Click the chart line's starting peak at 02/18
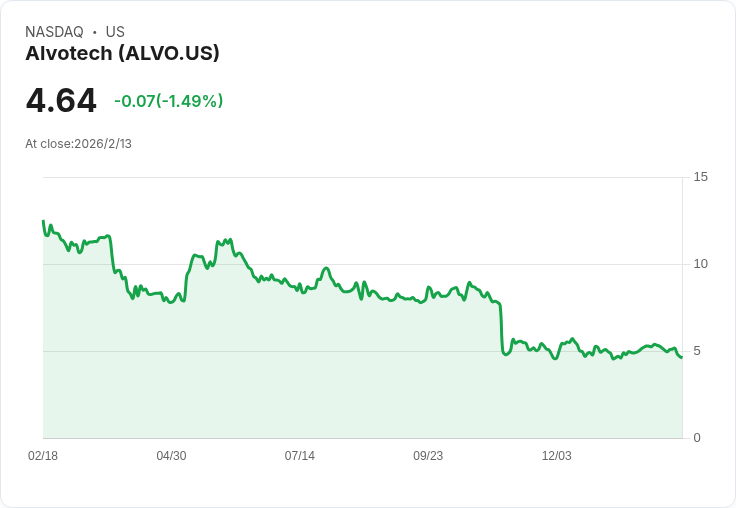736x508 pixels. coord(44,221)
